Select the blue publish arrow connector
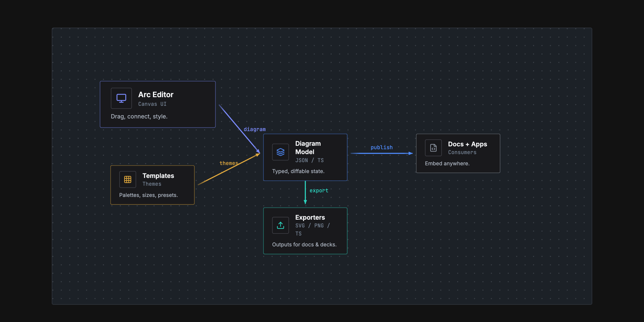This screenshot has width=644, height=322. (382, 154)
